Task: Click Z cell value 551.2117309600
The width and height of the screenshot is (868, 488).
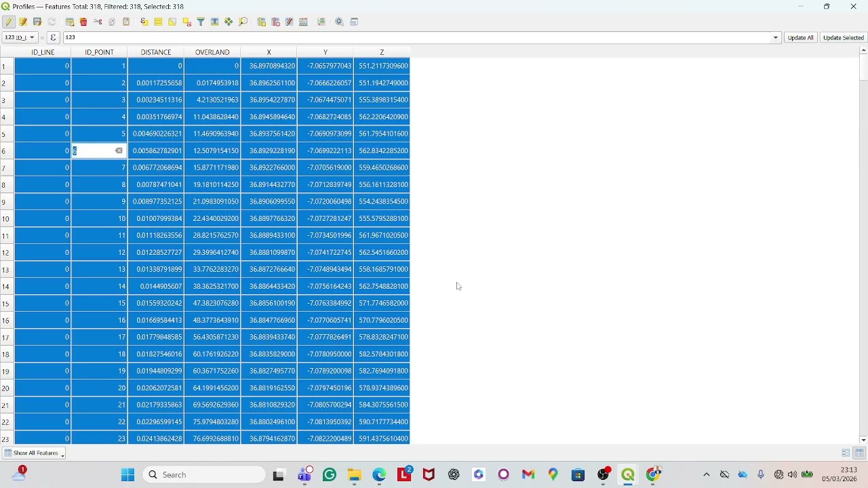Action: (x=382, y=66)
